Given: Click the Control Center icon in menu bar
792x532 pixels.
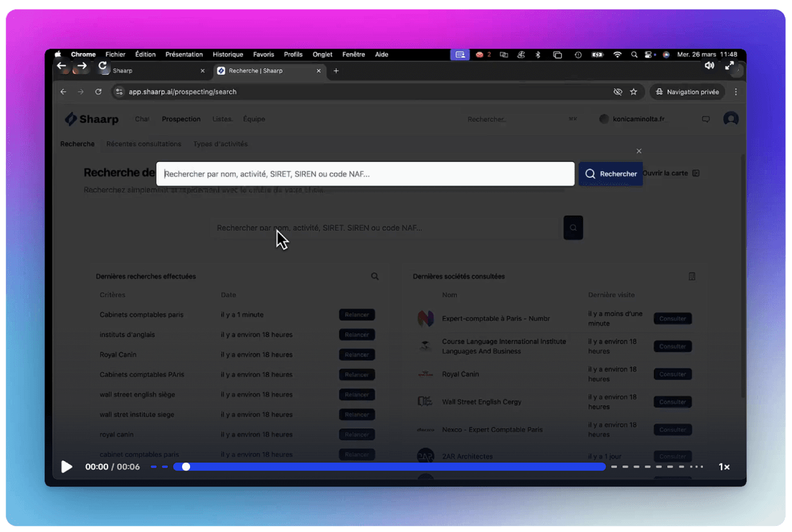Looking at the screenshot, I should [x=649, y=54].
